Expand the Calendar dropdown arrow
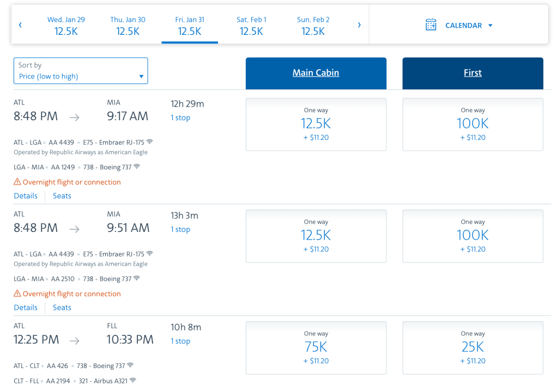This screenshot has width=558, height=392. pos(490,26)
